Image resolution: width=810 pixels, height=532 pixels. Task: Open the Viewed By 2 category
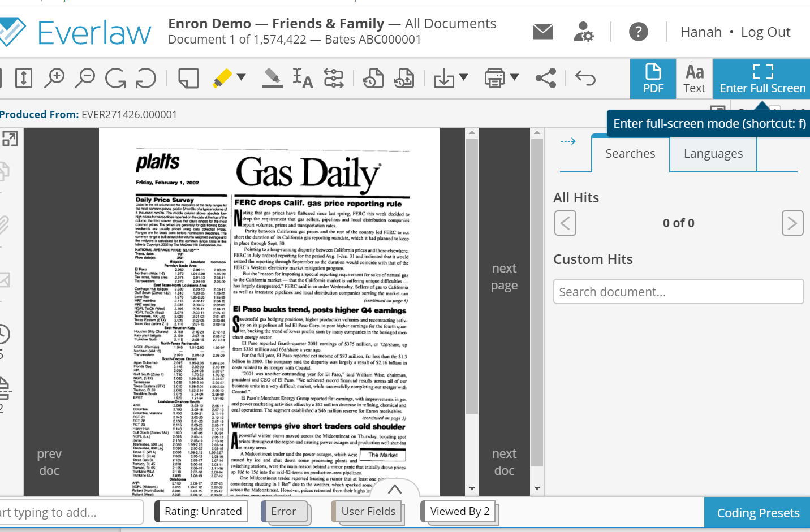tap(459, 511)
